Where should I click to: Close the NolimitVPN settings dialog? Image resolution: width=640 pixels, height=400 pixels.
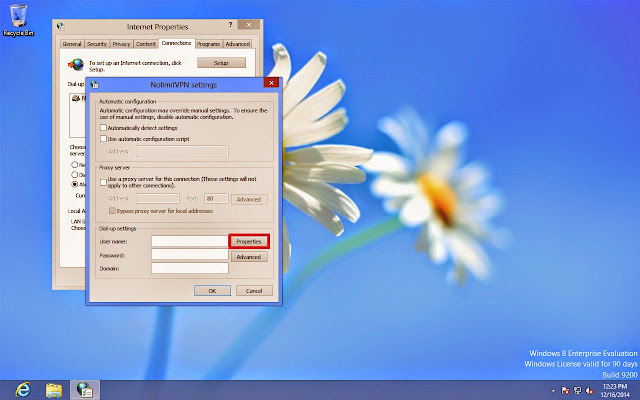[x=271, y=82]
